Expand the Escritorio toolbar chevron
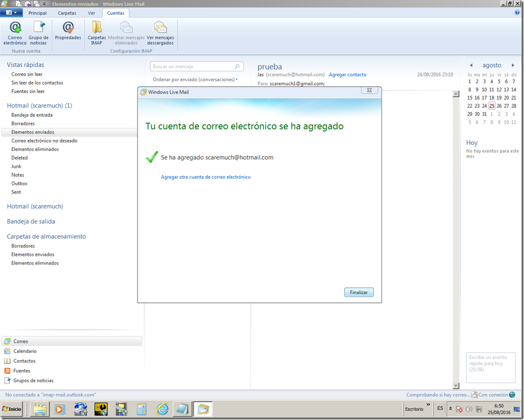This screenshot has height=420, width=524. tap(428, 405)
